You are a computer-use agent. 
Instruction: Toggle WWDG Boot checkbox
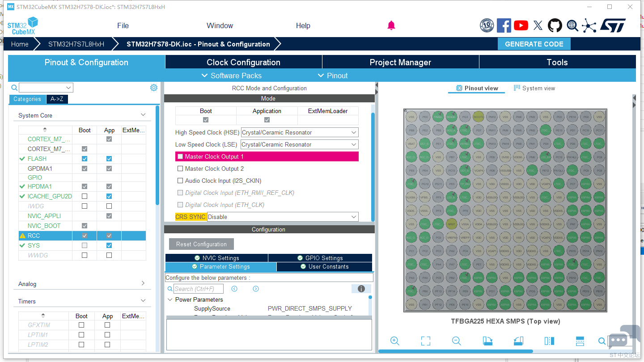85,255
